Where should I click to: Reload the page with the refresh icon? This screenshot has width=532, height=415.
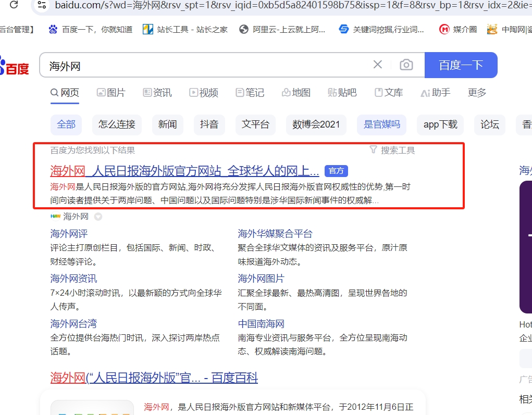14,4
